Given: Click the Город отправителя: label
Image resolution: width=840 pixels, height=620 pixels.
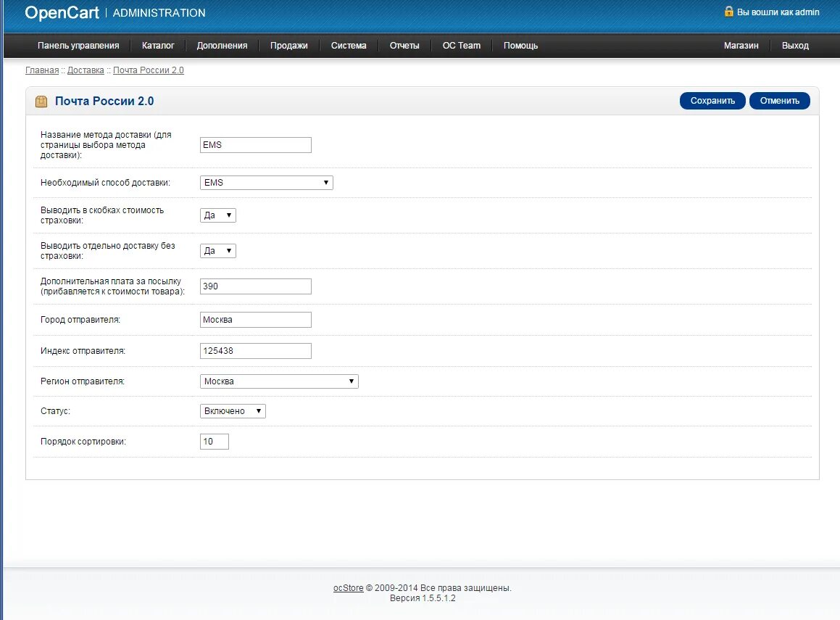Looking at the screenshot, I should pos(80,320).
